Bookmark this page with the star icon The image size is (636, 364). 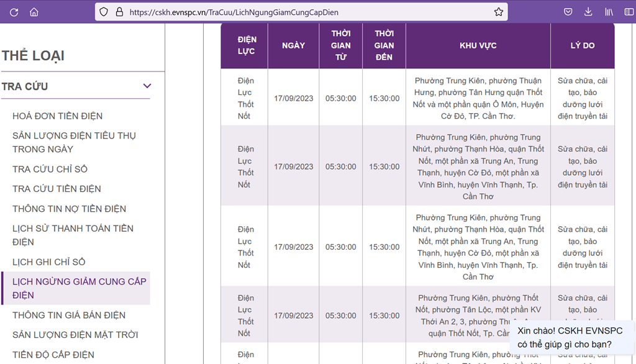[x=499, y=12]
